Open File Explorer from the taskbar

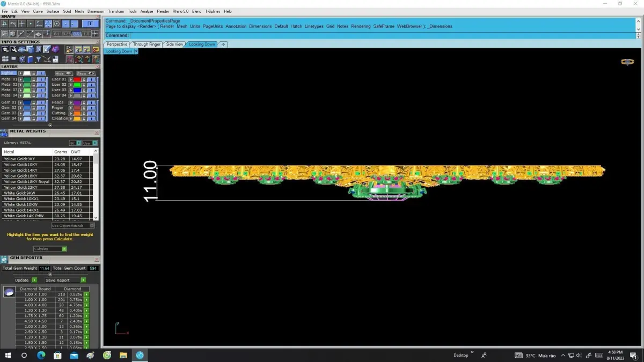[123, 355]
